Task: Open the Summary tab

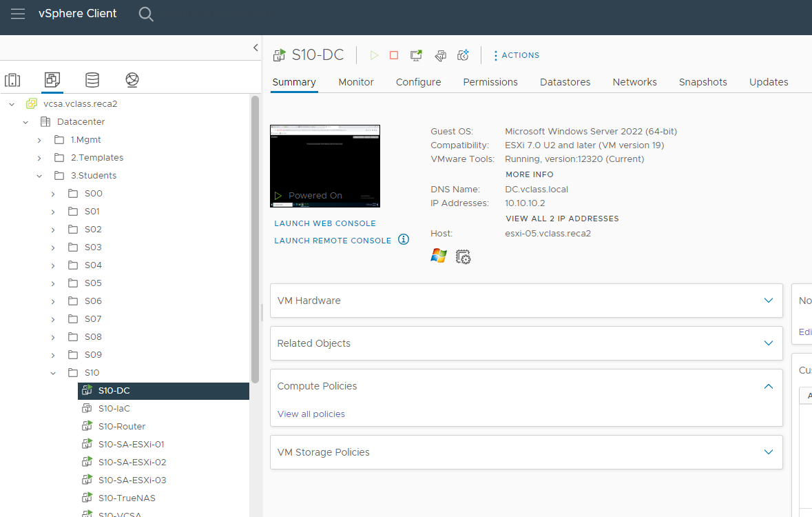Action: [x=294, y=82]
